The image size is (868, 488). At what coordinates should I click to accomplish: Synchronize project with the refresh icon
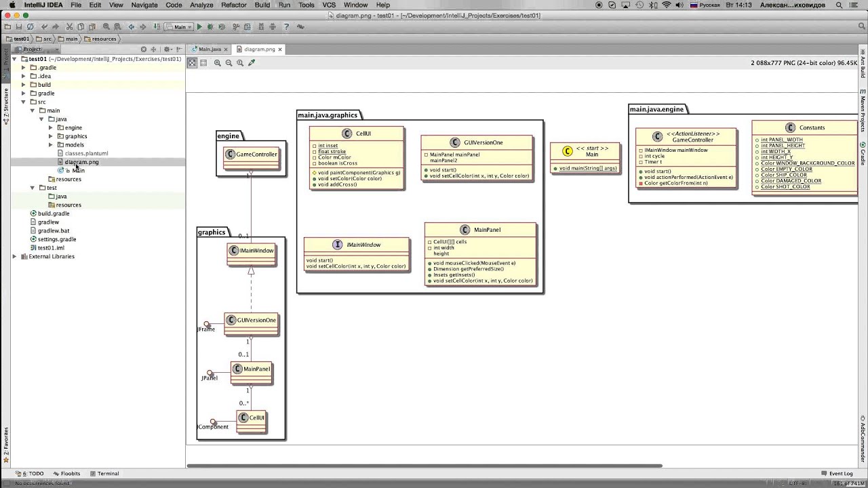coord(31,27)
